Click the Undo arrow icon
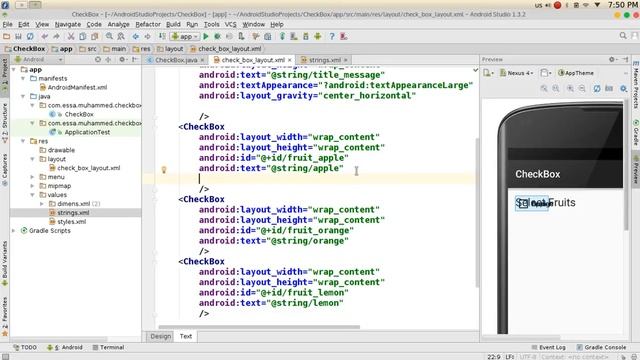640x360 pixels. [44, 36]
